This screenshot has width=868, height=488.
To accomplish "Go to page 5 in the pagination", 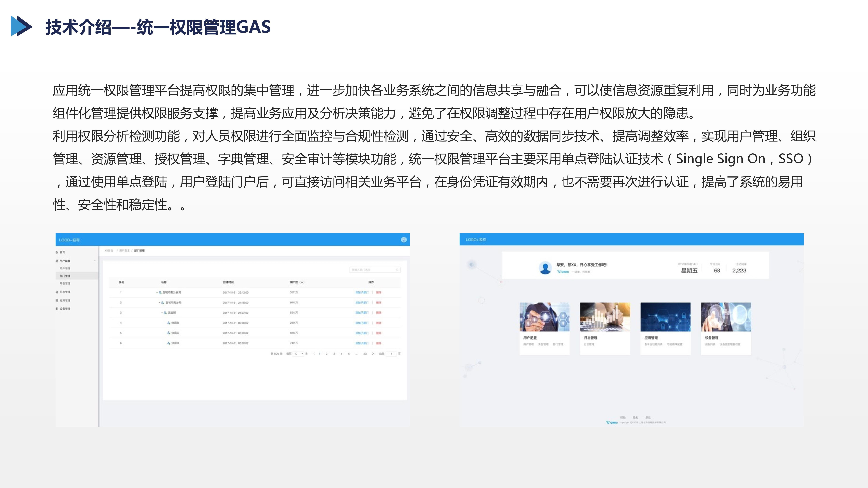I will click(349, 354).
